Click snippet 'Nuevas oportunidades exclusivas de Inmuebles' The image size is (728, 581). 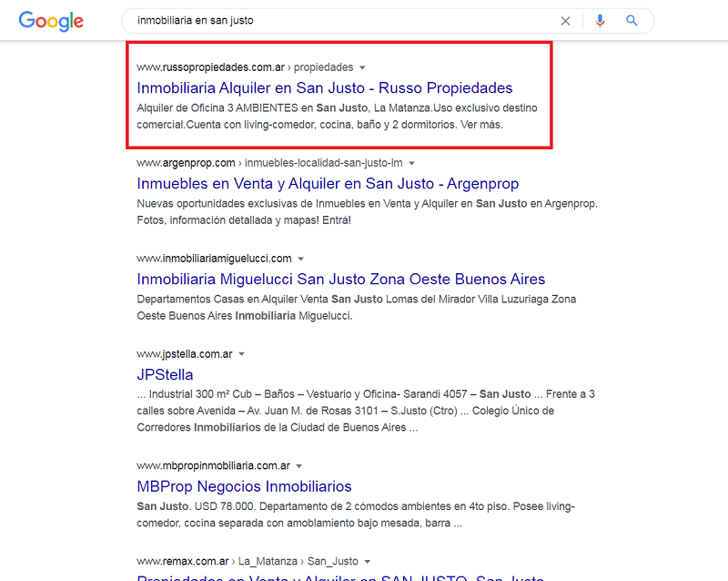(368, 212)
